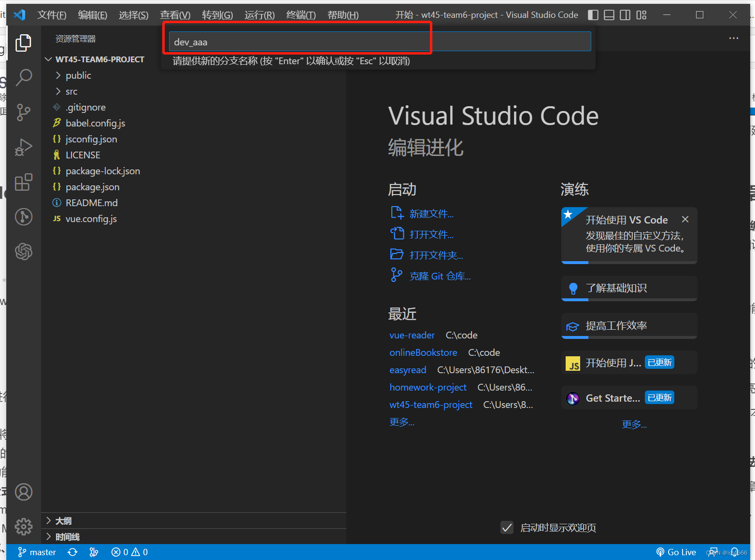Click 打开文件... link
This screenshot has height=560, width=755.
431,235
